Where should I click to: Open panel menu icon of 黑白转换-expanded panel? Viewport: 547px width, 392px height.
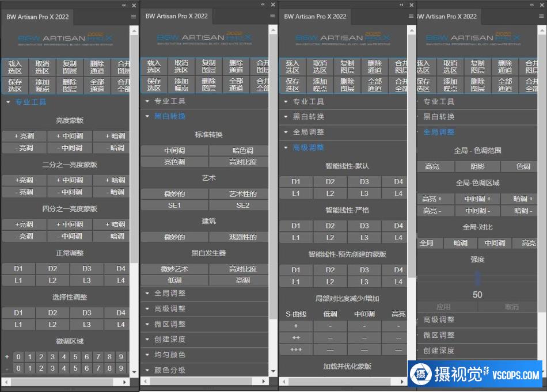point(272,16)
